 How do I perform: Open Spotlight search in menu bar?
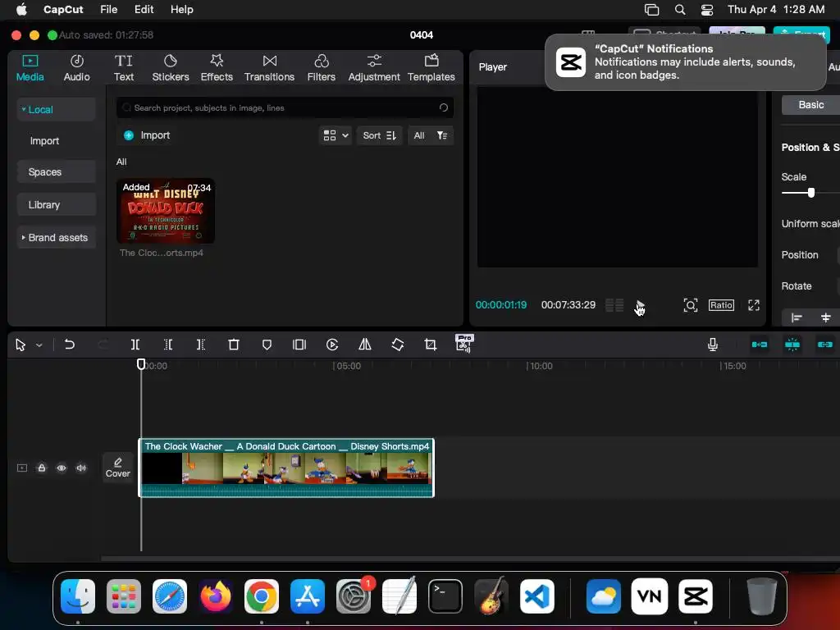tap(680, 10)
